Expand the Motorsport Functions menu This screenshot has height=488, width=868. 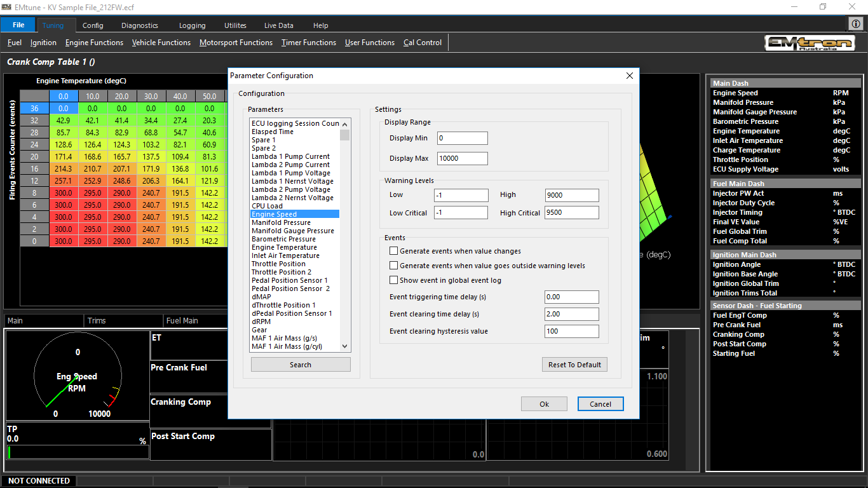coord(236,43)
